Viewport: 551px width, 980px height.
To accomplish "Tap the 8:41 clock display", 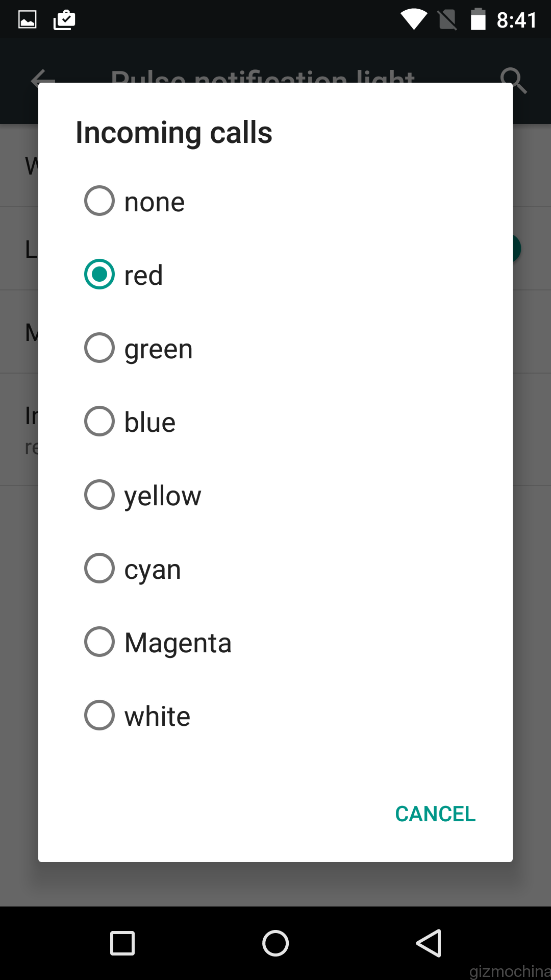I will (x=516, y=20).
